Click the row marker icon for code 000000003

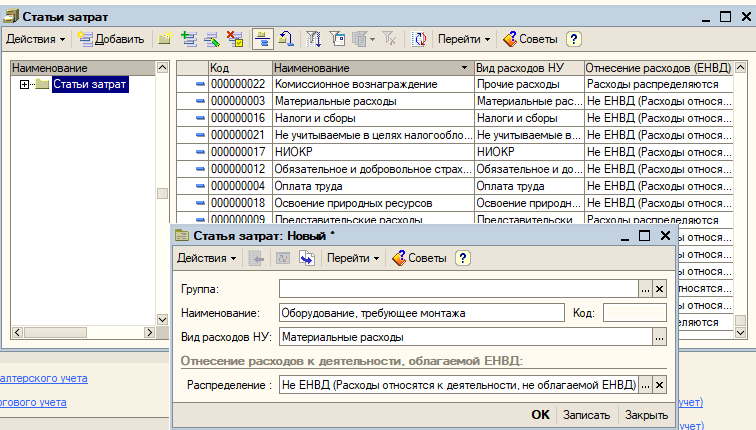[x=200, y=101]
